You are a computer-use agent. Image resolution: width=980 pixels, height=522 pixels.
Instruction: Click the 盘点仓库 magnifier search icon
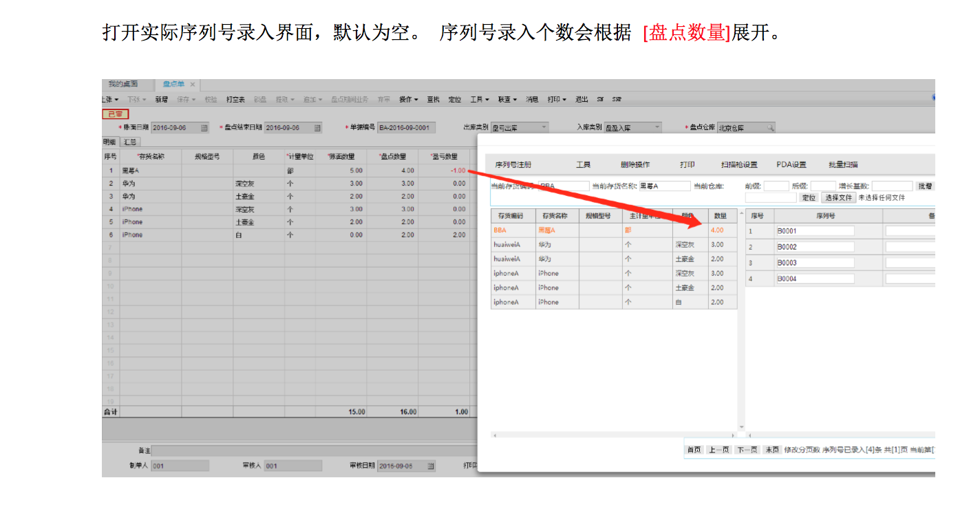pyautogui.click(x=771, y=128)
